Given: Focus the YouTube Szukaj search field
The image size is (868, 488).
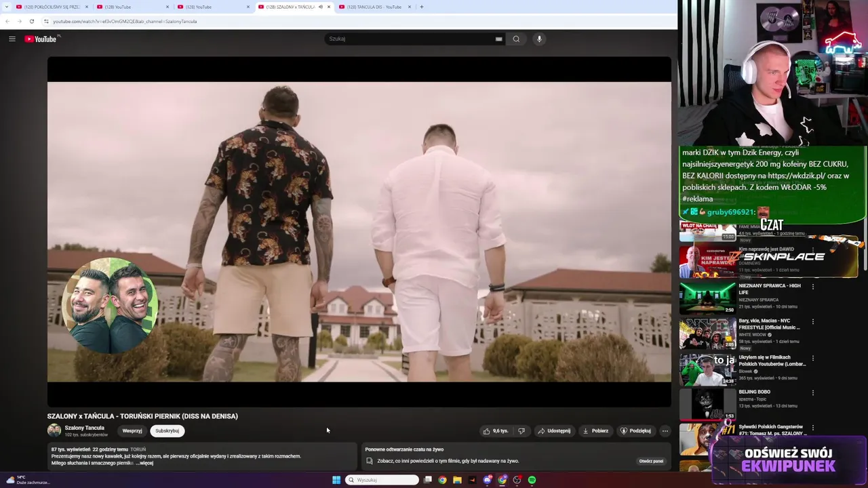Looking at the screenshot, I should [x=410, y=39].
